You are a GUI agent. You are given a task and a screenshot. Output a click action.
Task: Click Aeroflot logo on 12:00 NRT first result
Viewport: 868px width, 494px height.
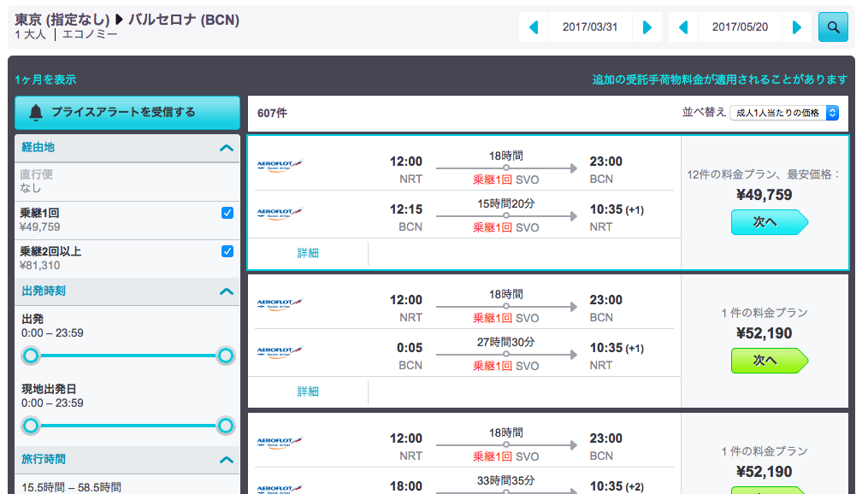point(280,165)
